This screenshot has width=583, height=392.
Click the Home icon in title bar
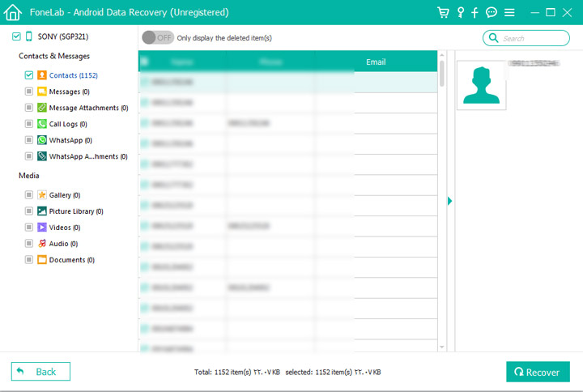[12, 12]
